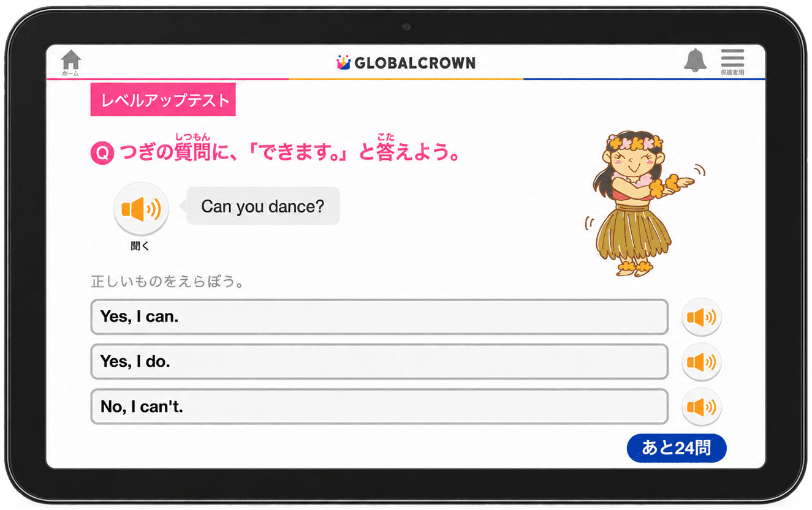This screenshot has width=812, height=510.
Task: Click the "Can you dance?" speech bubble
Action: (263, 206)
